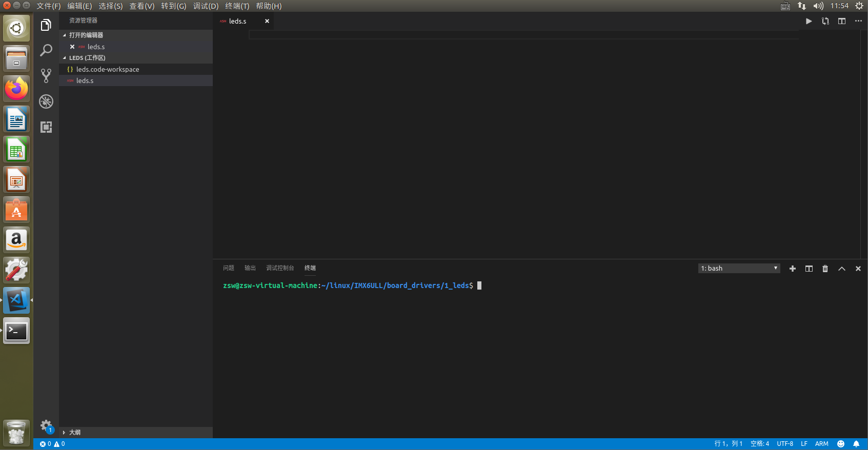Select the leds.s editor tab
Viewport: 868px width, 450px height.
(243, 21)
